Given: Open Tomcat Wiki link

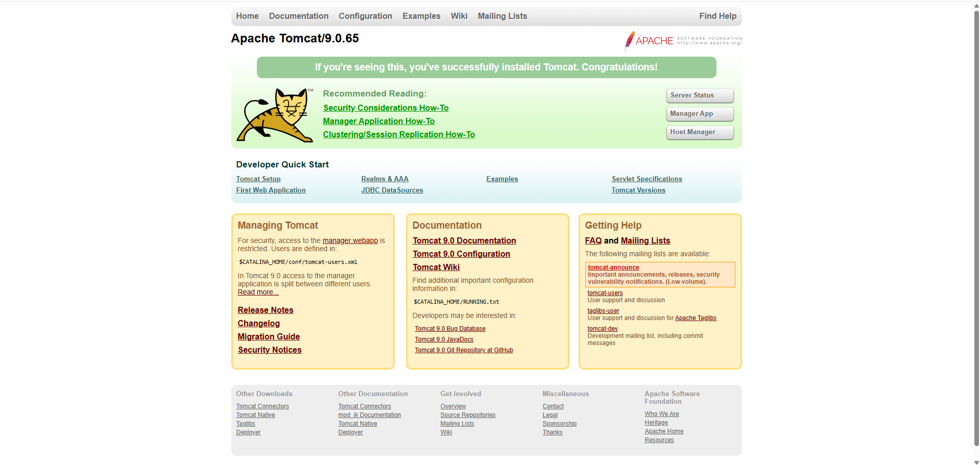Looking at the screenshot, I should 436,267.
